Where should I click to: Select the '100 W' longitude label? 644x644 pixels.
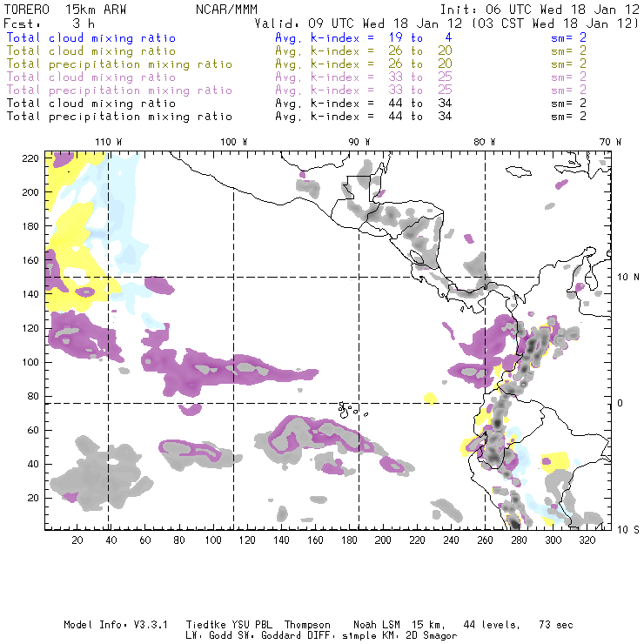(234, 142)
